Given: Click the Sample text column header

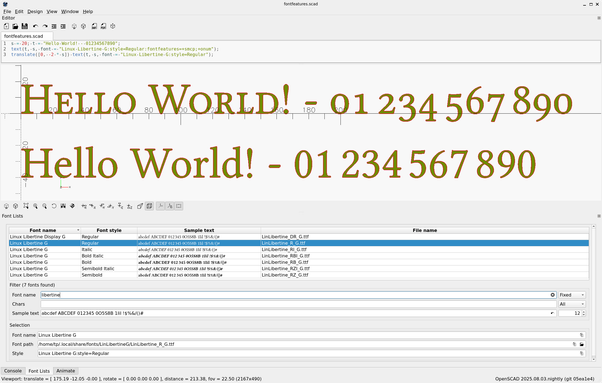Looking at the screenshot, I should 199,230.
